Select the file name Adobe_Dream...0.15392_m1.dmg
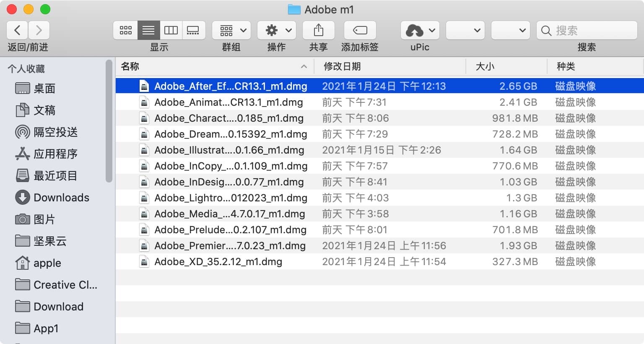 [x=231, y=134]
